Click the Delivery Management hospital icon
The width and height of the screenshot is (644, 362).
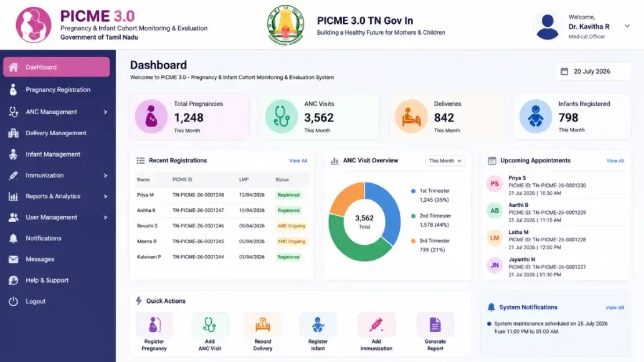(x=13, y=133)
